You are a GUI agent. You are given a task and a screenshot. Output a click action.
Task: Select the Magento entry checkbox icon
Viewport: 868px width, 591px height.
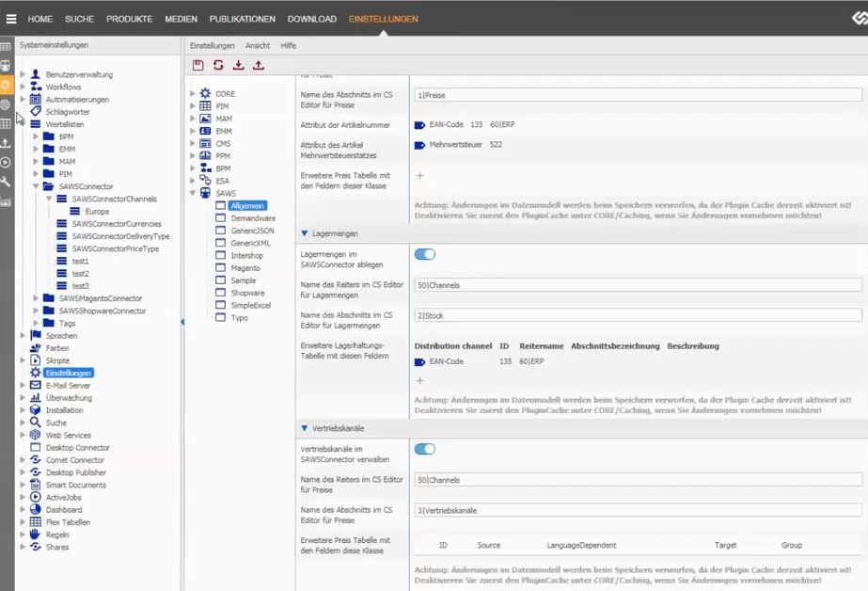pyautogui.click(x=219, y=268)
